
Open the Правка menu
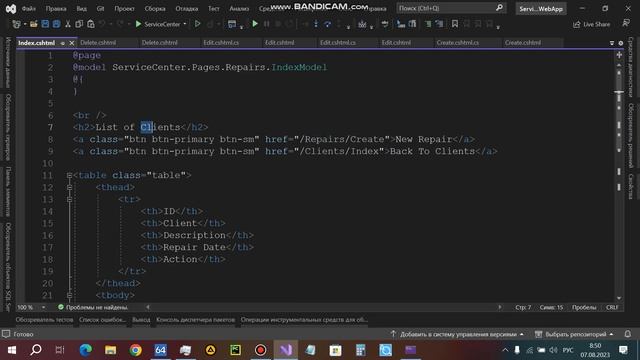point(56,9)
